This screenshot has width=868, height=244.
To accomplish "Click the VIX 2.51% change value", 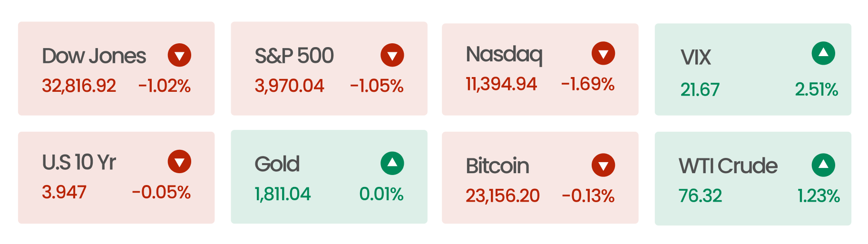I will tap(816, 89).
